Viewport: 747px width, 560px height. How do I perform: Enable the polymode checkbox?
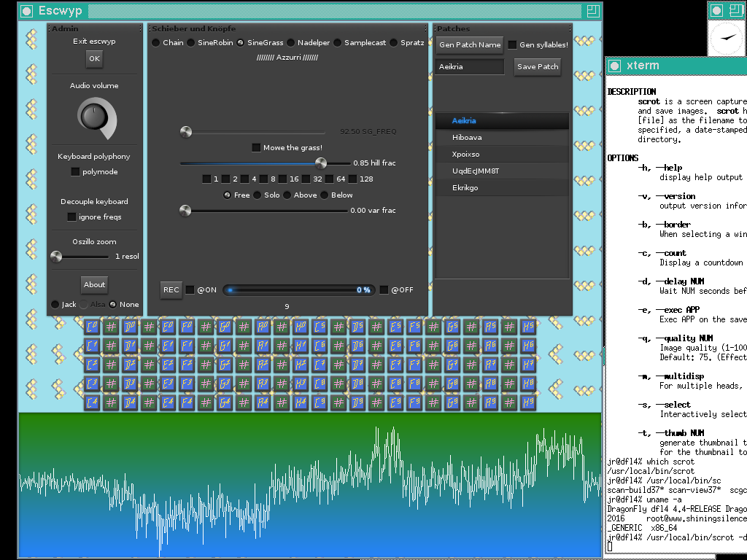tap(75, 172)
